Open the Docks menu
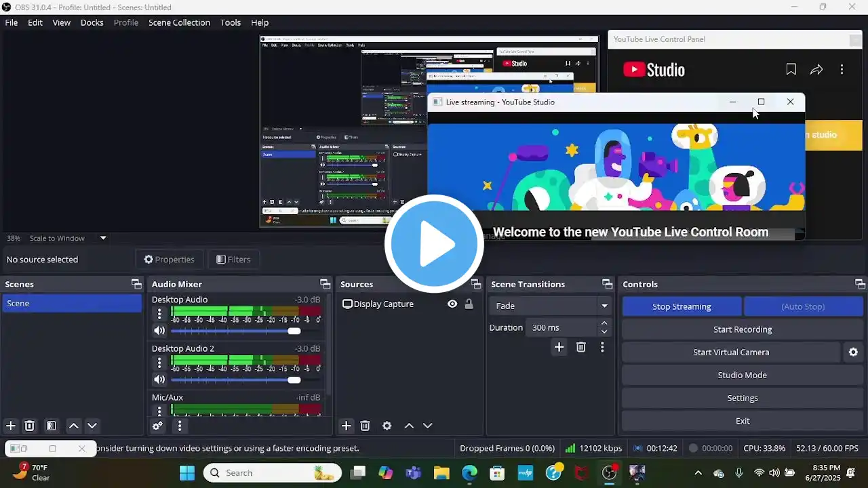868x488 pixels. [x=92, y=22]
